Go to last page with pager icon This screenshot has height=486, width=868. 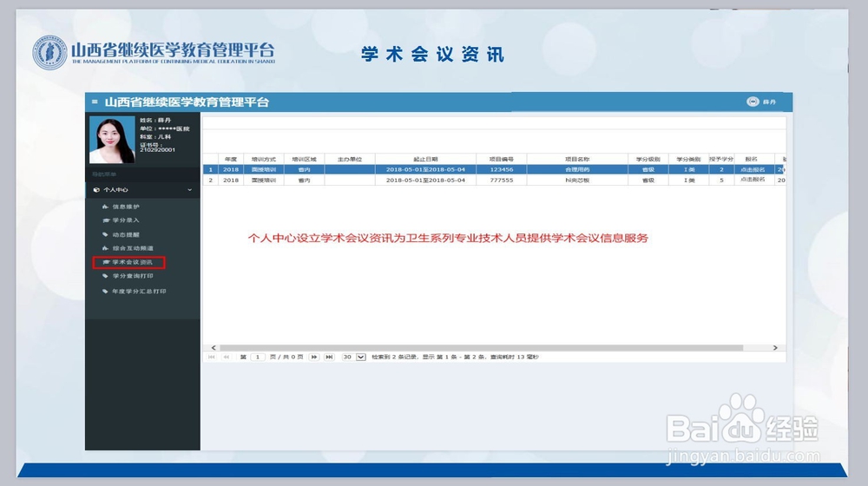tap(329, 357)
